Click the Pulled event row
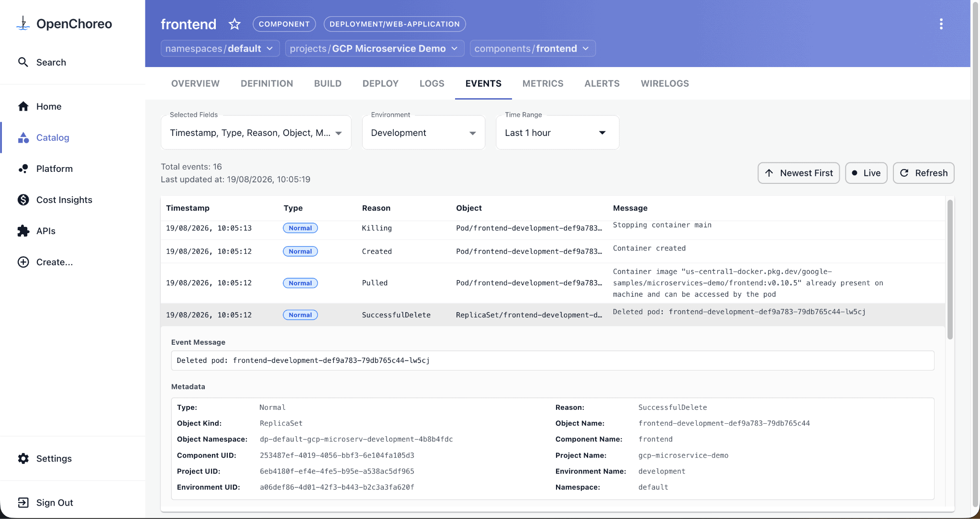980x519 pixels. [x=553, y=283]
